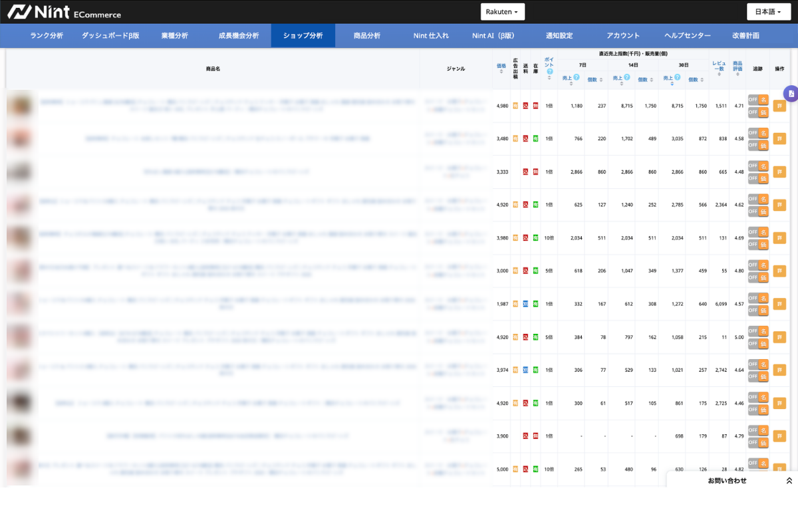Click red 無 stock badge in 4,980 row

coord(535,106)
